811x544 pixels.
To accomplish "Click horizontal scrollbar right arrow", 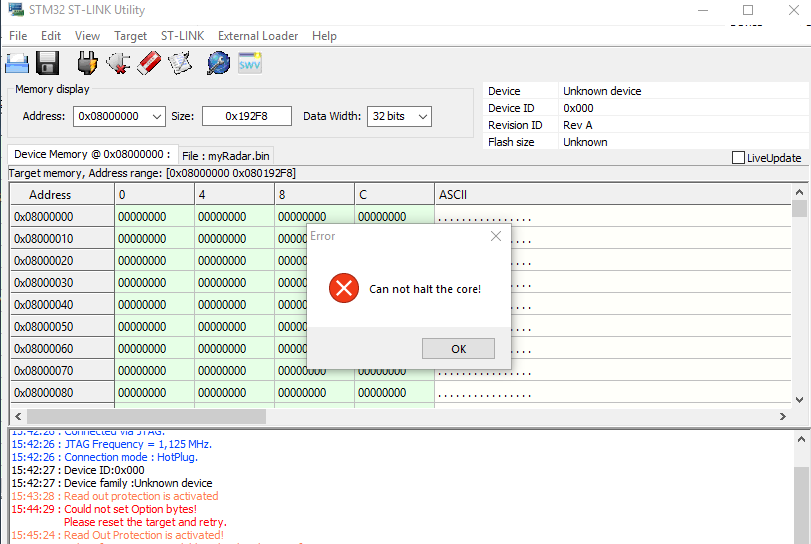I will (783, 416).
